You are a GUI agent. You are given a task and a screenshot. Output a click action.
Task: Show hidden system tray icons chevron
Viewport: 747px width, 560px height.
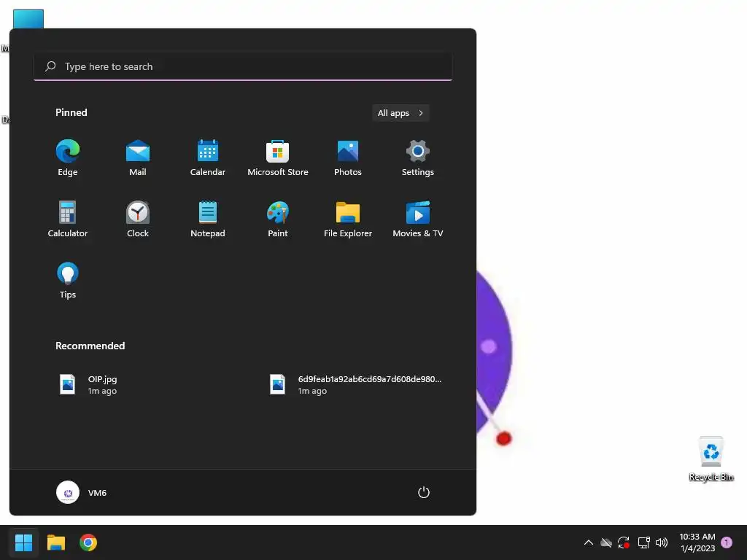point(589,542)
